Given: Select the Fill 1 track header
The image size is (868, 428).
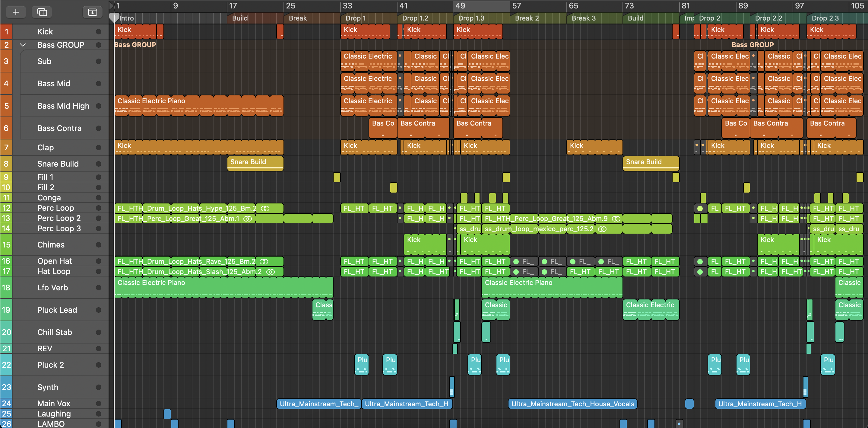Looking at the screenshot, I should 61,177.
